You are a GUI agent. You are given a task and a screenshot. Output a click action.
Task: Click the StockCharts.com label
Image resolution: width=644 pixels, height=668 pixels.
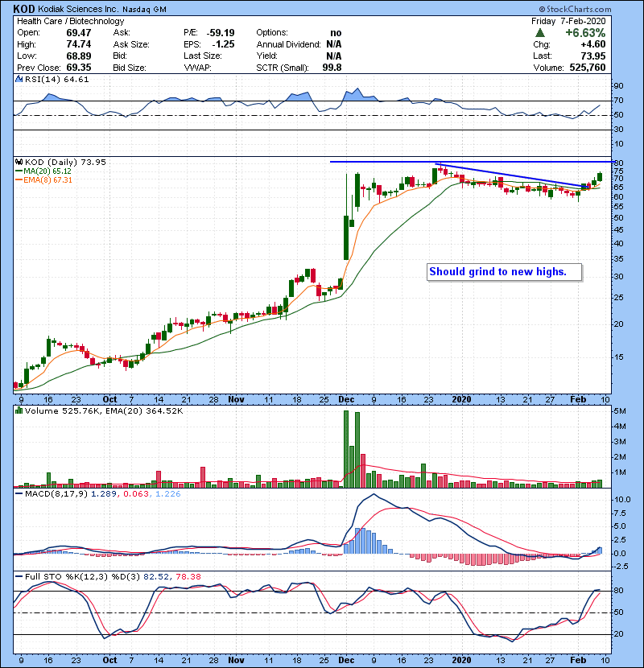(575, 9)
